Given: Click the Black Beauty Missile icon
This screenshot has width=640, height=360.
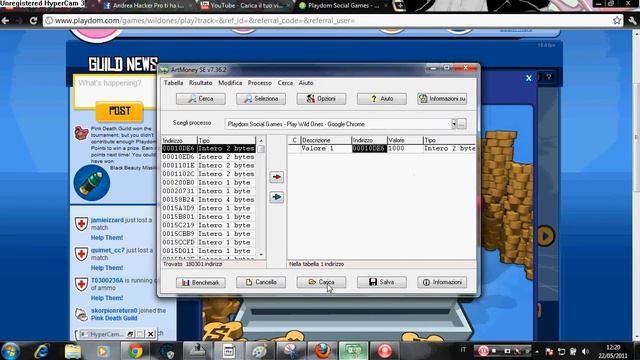Looking at the screenshot, I should pyautogui.click(x=92, y=183).
